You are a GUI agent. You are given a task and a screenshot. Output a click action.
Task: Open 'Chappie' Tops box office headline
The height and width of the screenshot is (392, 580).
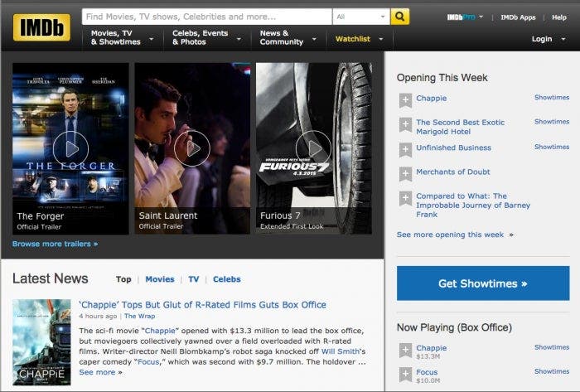point(203,305)
